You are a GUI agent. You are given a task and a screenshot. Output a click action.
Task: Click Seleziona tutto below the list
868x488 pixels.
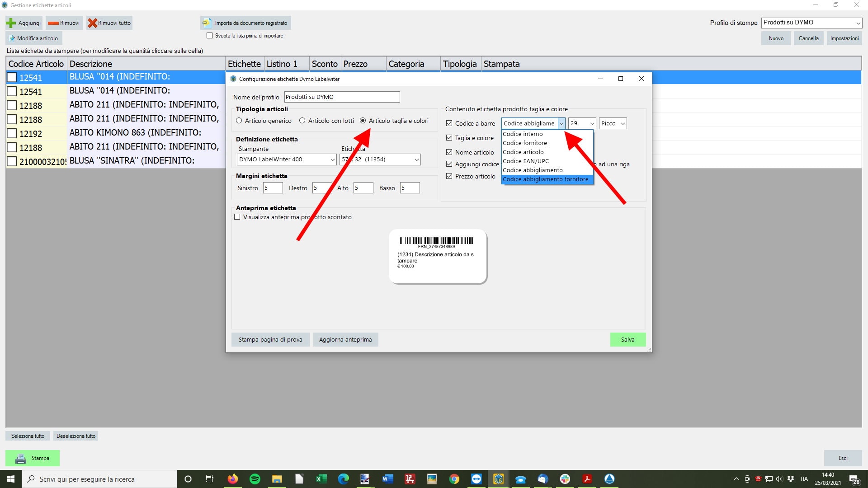click(28, 436)
